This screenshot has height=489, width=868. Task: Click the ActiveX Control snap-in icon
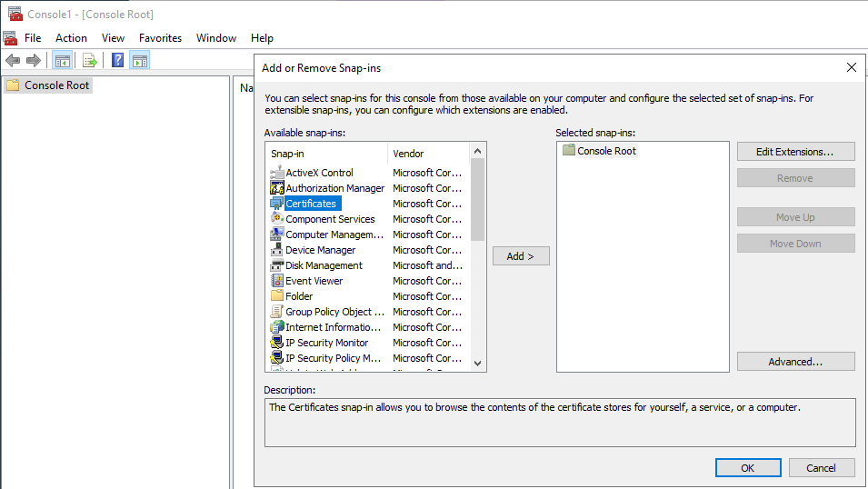[277, 172]
